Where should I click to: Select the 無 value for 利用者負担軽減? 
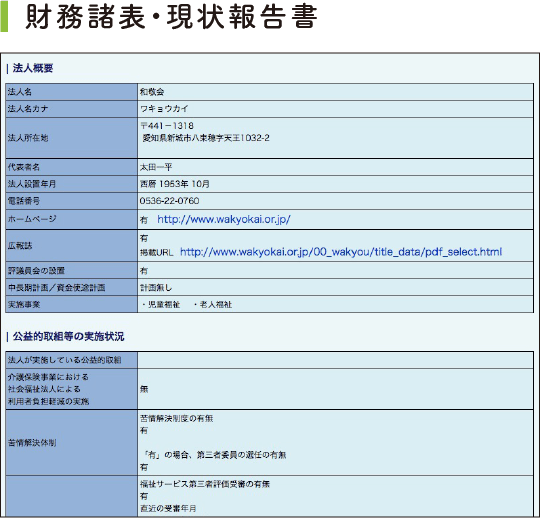[x=144, y=389]
